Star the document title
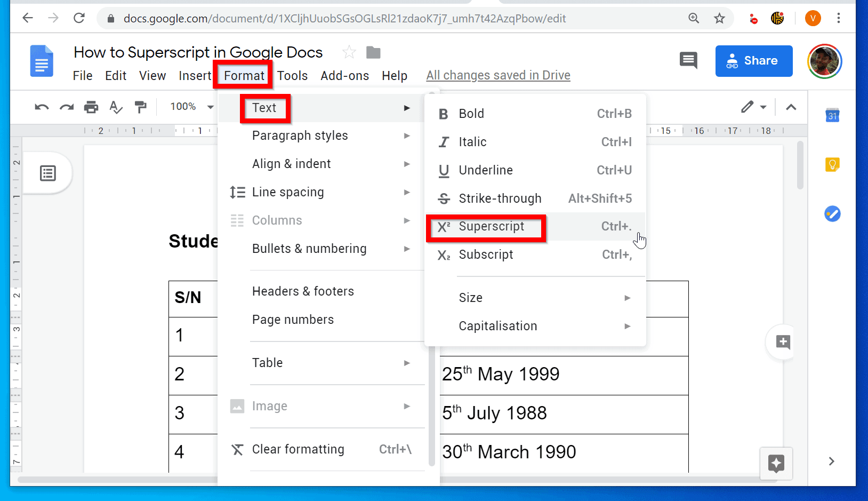Image resolution: width=868 pixels, height=501 pixels. 349,52
